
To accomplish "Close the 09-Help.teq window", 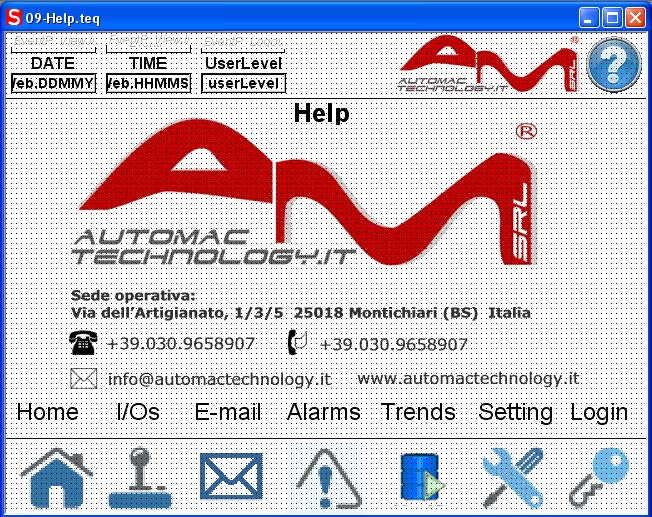I will click(635, 18).
